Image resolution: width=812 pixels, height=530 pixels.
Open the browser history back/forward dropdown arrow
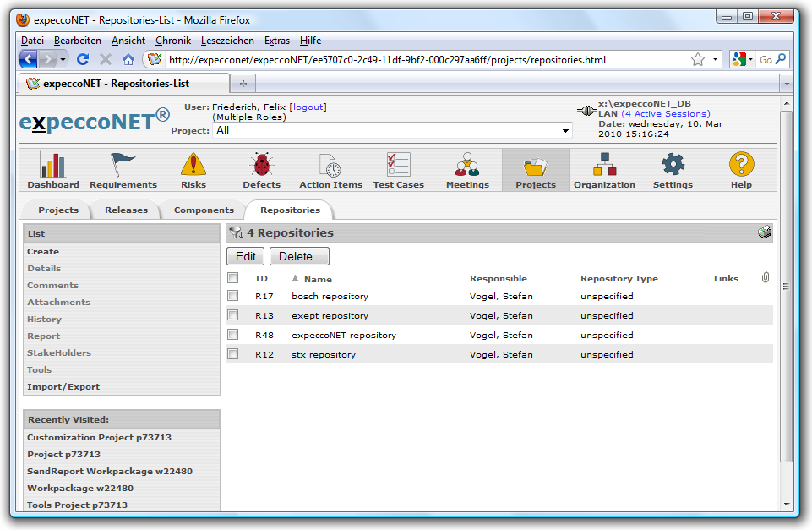click(x=63, y=60)
